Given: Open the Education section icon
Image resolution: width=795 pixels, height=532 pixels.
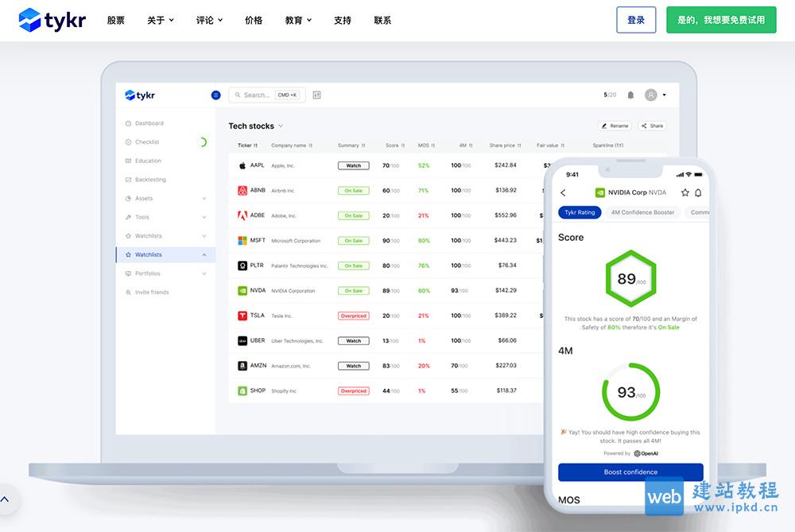Looking at the screenshot, I should point(127,161).
